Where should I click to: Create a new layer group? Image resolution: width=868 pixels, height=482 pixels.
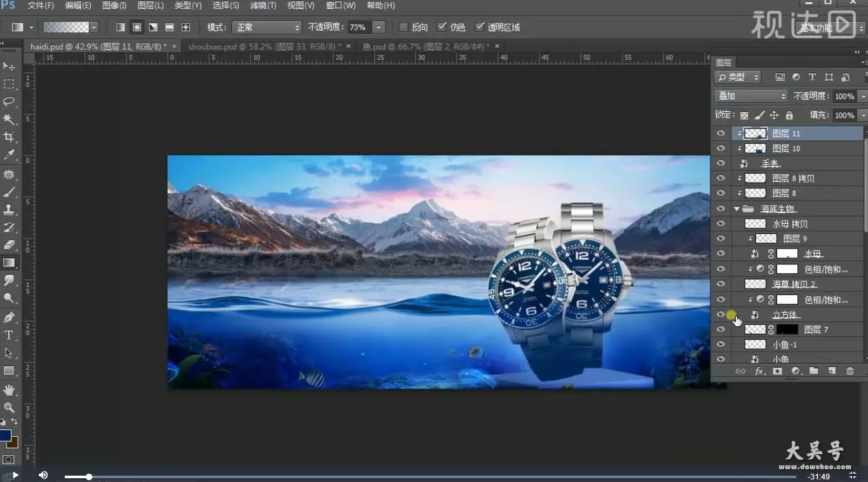point(814,371)
